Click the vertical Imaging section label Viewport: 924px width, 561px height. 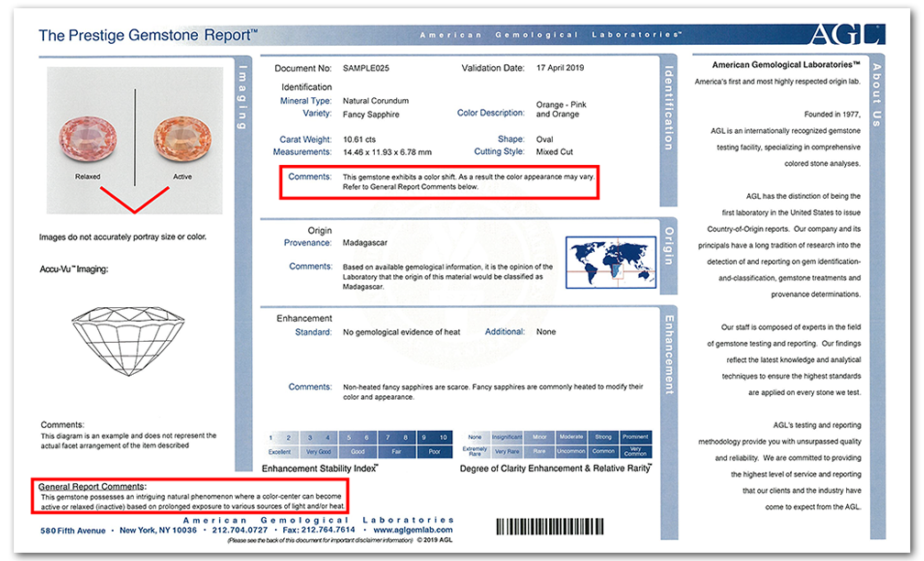click(243, 96)
